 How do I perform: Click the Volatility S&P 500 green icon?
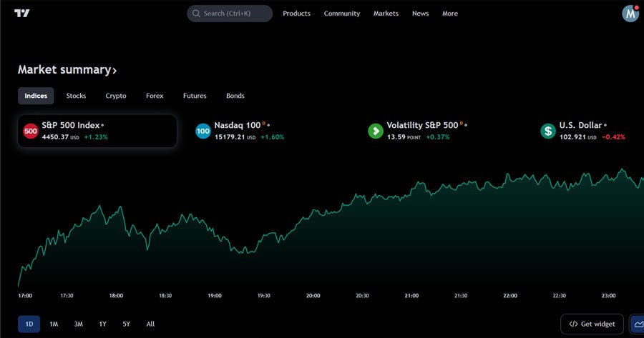click(376, 131)
